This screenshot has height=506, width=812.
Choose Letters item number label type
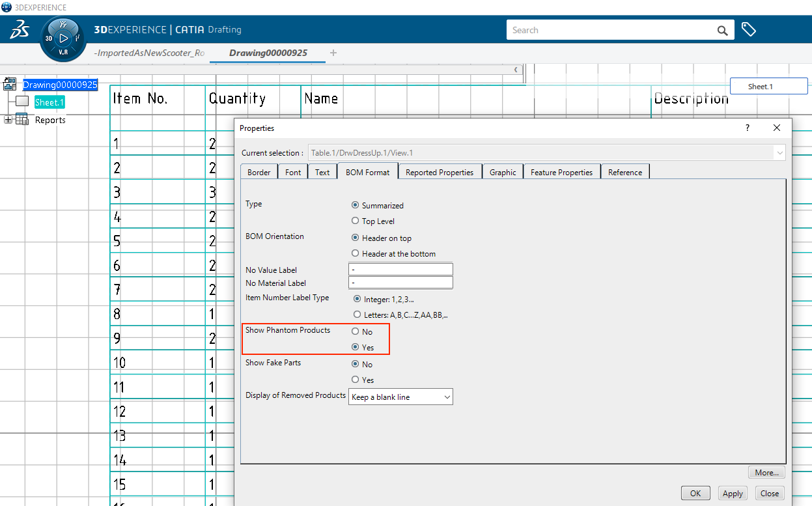click(x=356, y=315)
